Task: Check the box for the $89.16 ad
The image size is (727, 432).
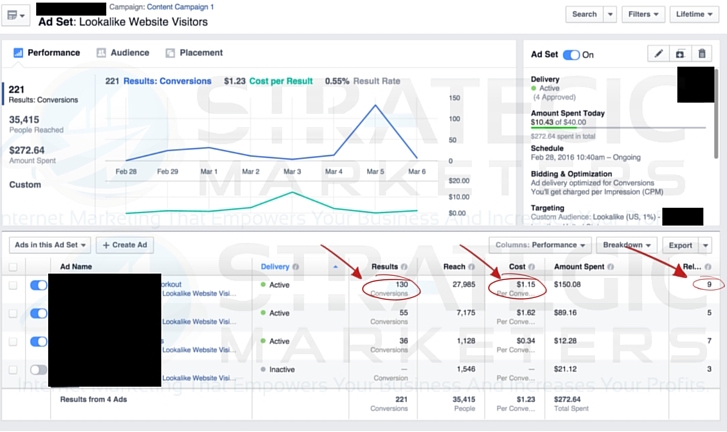Action: pyautogui.click(x=13, y=313)
